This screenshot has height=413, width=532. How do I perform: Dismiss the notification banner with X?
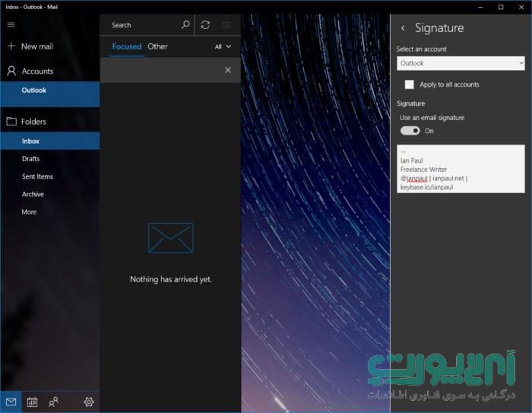click(x=228, y=70)
